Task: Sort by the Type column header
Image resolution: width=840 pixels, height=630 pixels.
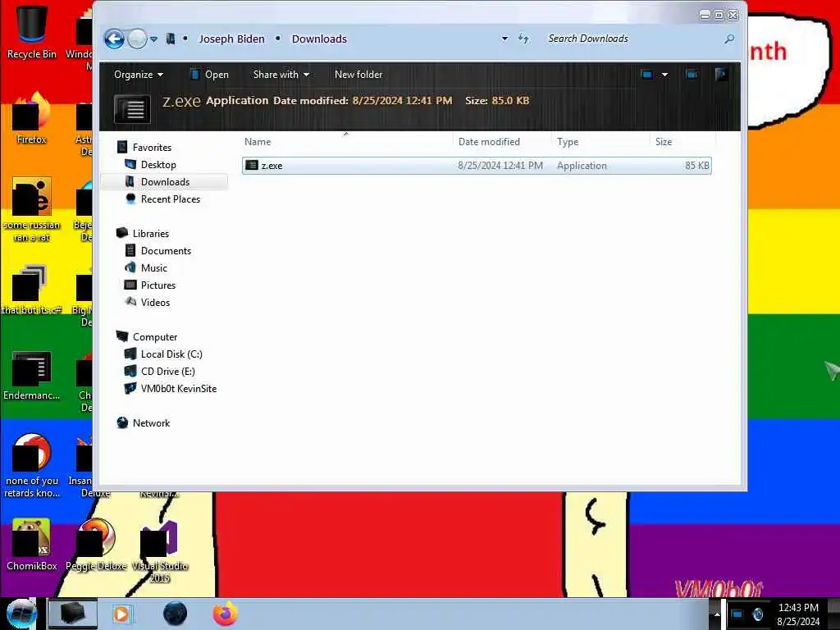Action: (x=600, y=142)
